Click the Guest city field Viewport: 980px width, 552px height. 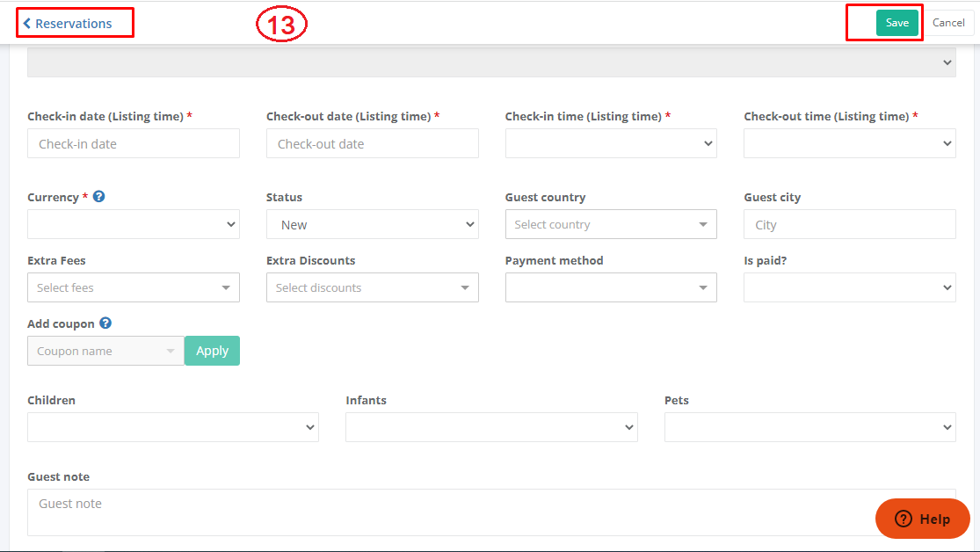(849, 224)
